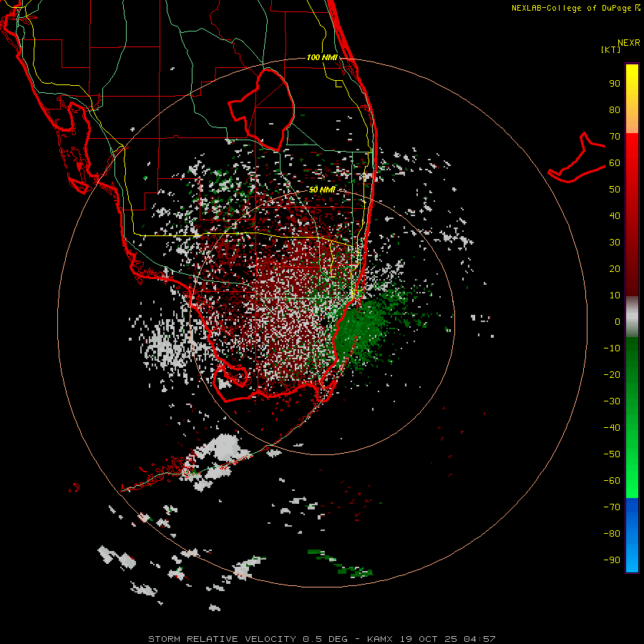Click the NEXR label above the color scale
Screen dimensions: 644x644
(628, 43)
